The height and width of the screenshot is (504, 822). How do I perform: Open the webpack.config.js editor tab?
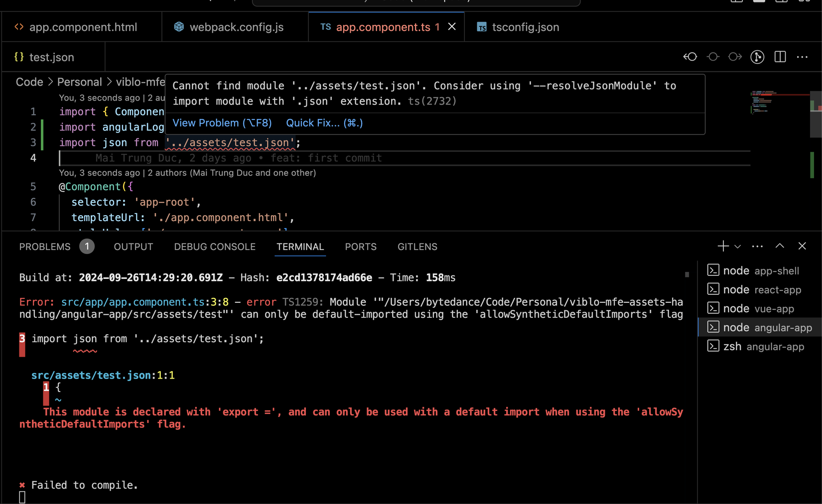(235, 27)
